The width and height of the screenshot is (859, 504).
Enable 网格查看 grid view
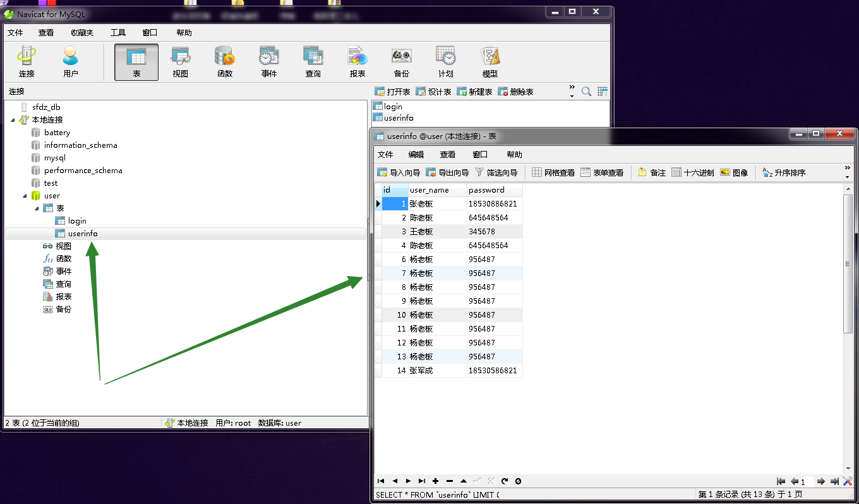pos(555,172)
